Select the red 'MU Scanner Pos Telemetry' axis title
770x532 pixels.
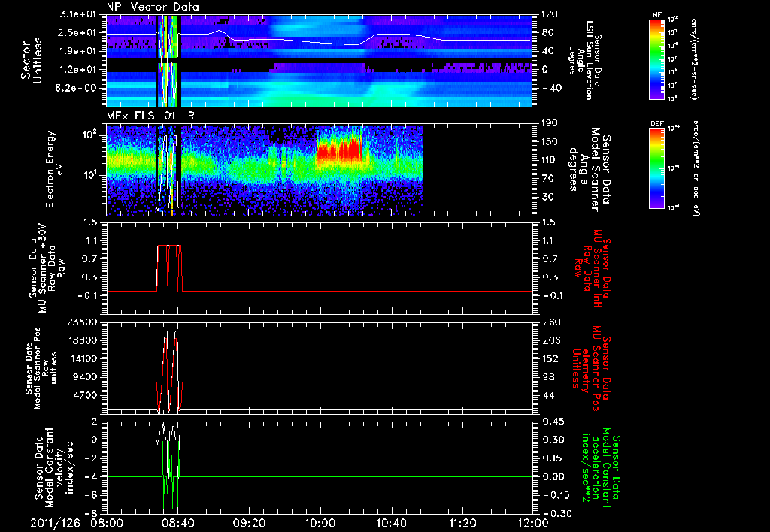click(x=593, y=369)
